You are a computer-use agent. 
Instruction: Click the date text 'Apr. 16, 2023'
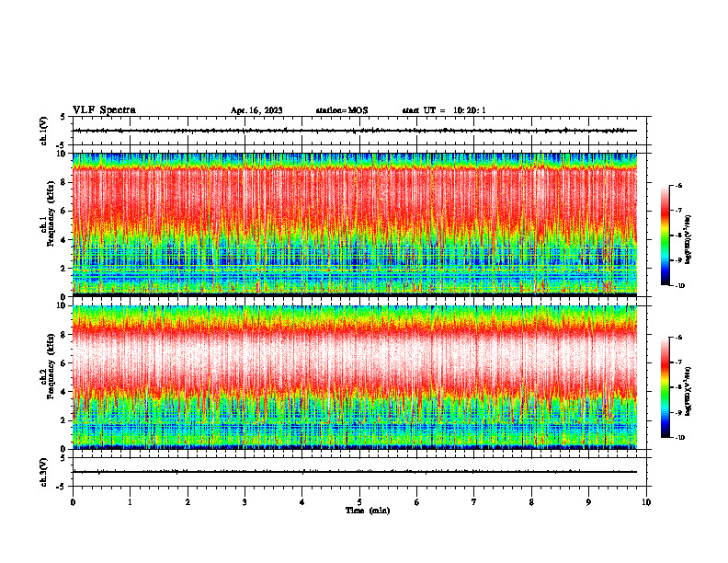click(256, 110)
